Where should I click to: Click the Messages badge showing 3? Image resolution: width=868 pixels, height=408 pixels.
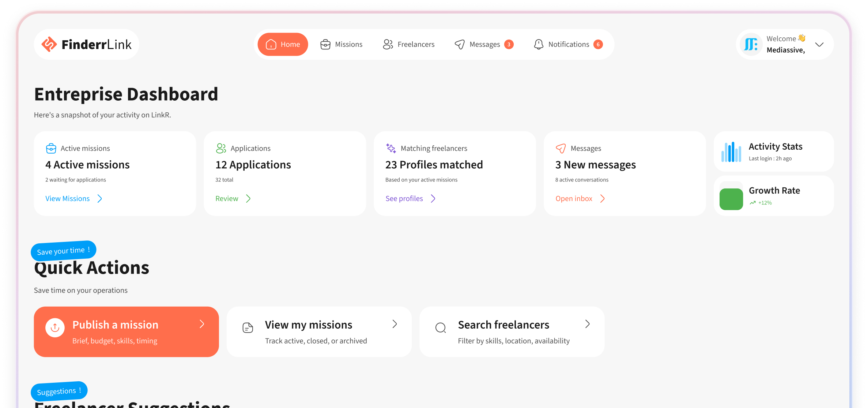(509, 44)
